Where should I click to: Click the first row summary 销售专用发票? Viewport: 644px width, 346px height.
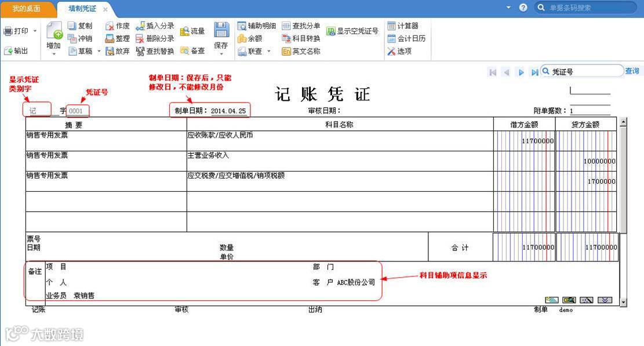coord(47,135)
